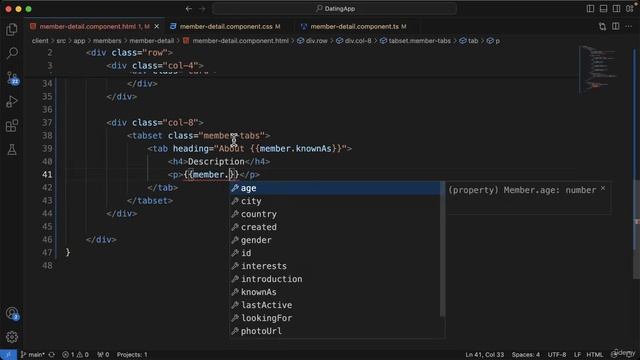Change language mode 'HTML'
Screen dimensions: 640x360
pos(595,355)
